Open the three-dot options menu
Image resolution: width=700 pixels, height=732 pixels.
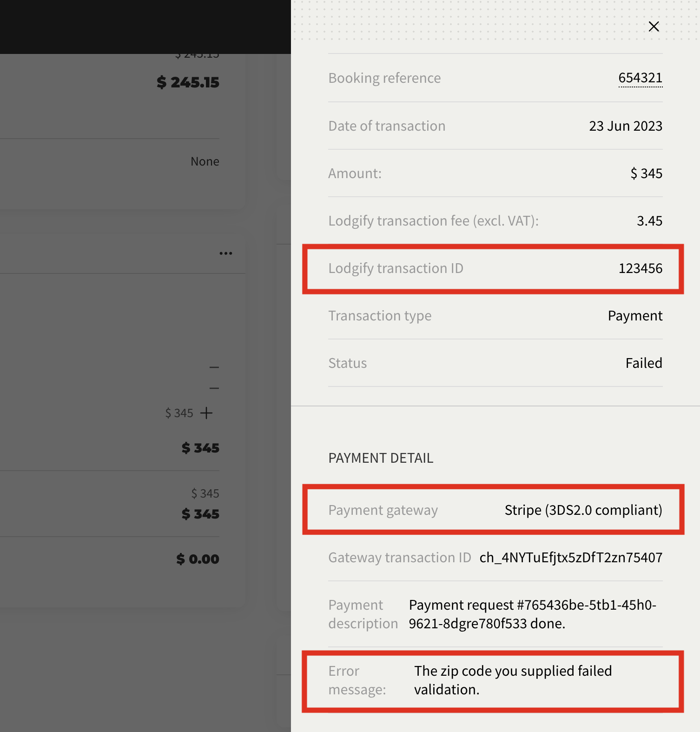226,253
